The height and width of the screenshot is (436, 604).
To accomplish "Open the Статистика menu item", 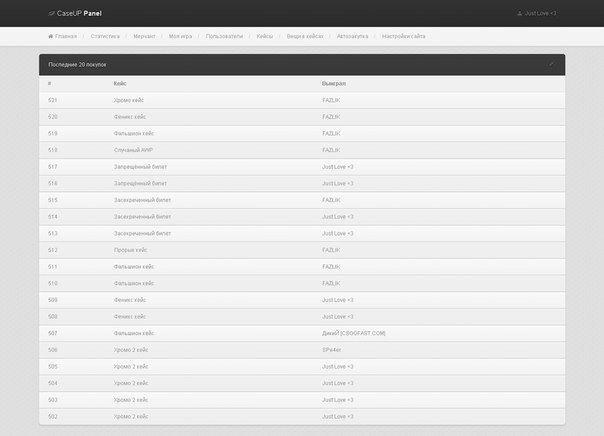I will click(x=105, y=36).
